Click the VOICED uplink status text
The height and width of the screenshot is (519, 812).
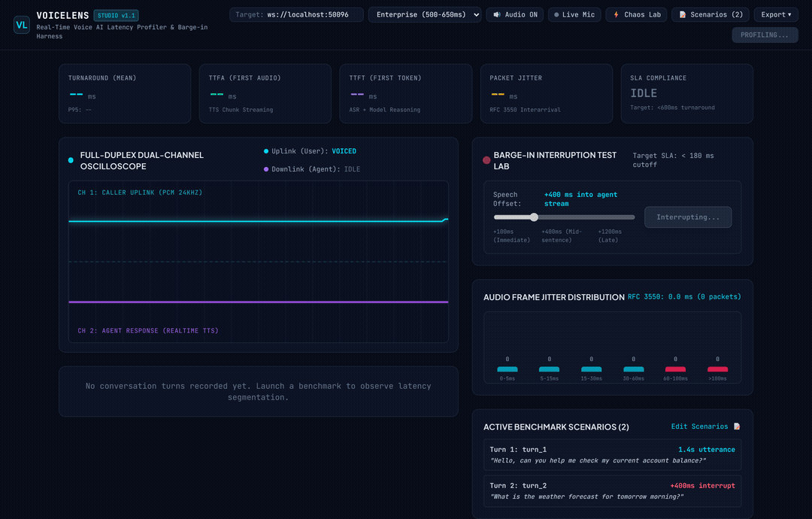tap(344, 151)
